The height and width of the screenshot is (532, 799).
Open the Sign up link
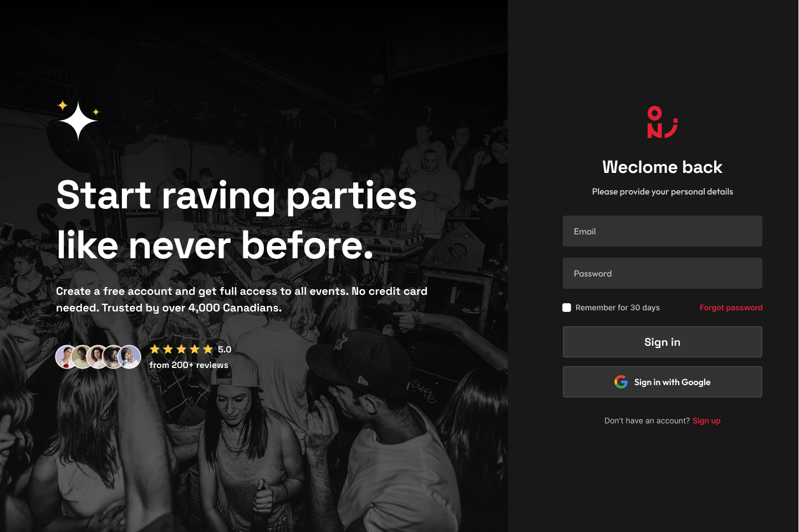[706, 421]
